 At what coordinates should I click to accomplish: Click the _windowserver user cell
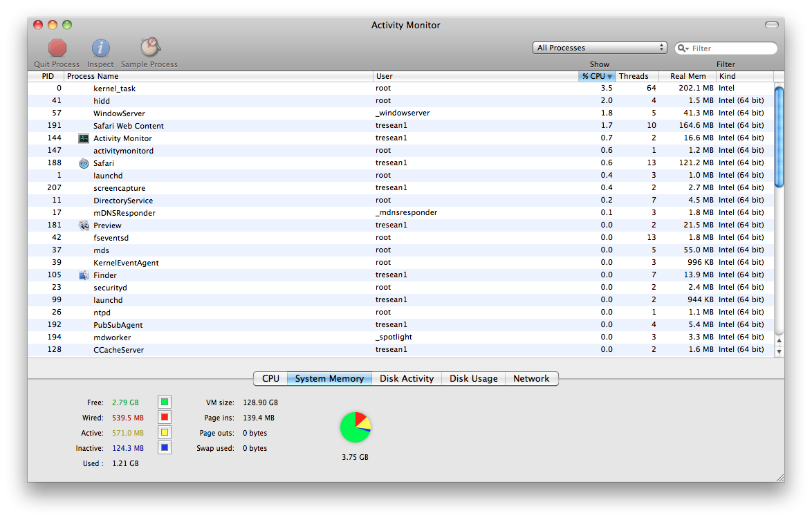pos(403,113)
